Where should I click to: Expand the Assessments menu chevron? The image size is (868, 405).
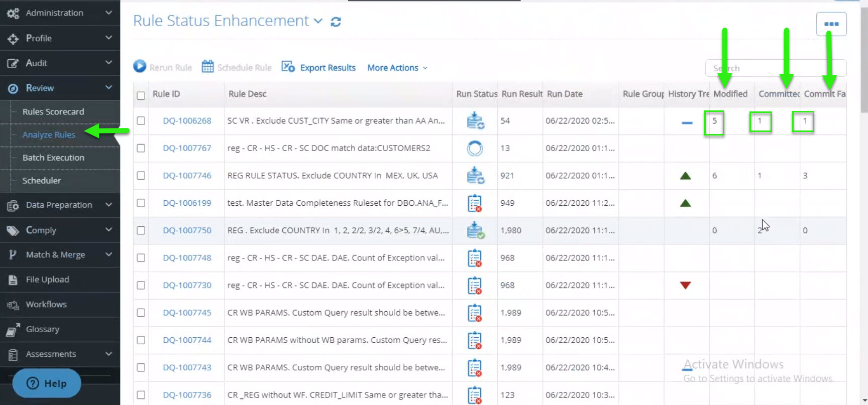tap(108, 353)
